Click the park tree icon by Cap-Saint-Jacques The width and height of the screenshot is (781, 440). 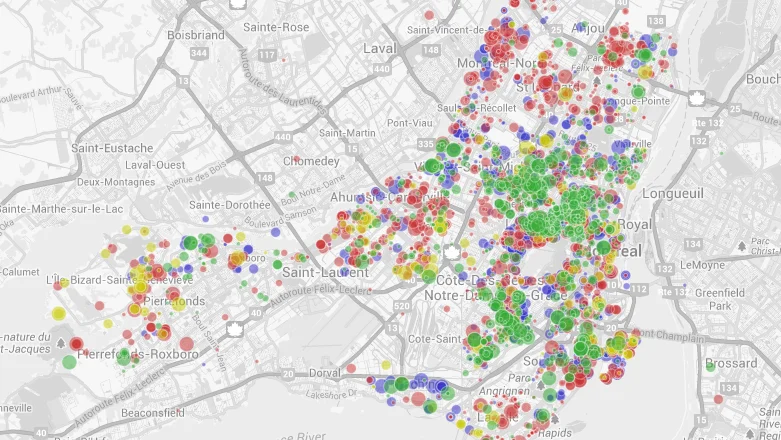pyautogui.click(x=61, y=342)
